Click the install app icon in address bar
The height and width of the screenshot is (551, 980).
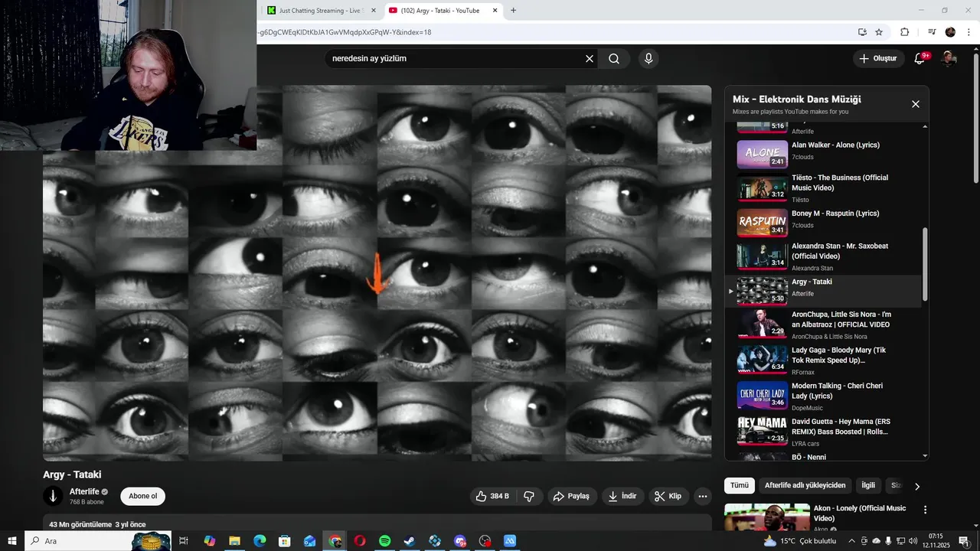point(862,32)
